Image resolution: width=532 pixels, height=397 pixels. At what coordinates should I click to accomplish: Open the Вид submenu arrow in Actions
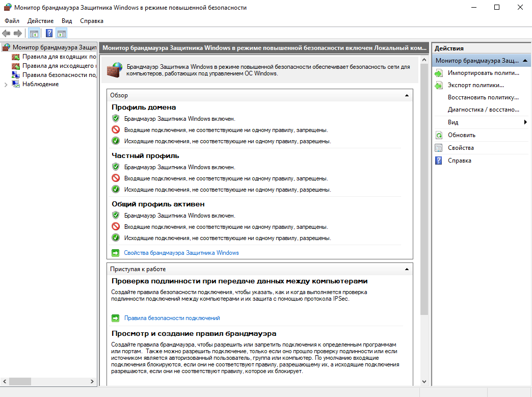525,122
